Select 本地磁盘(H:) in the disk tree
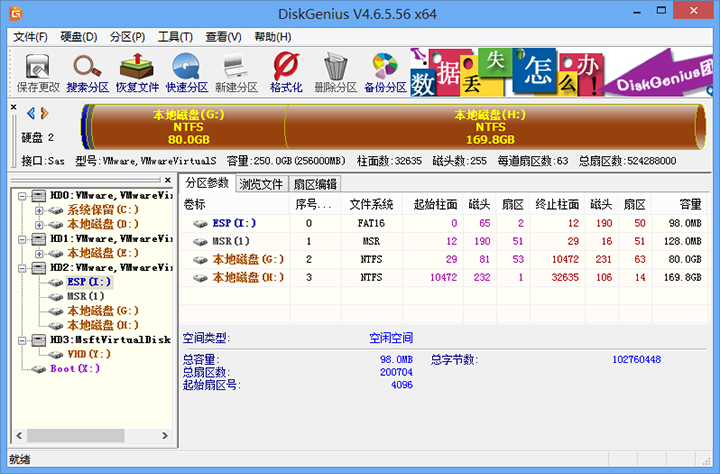The height and width of the screenshot is (474, 720). pyautogui.click(x=103, y=326)
